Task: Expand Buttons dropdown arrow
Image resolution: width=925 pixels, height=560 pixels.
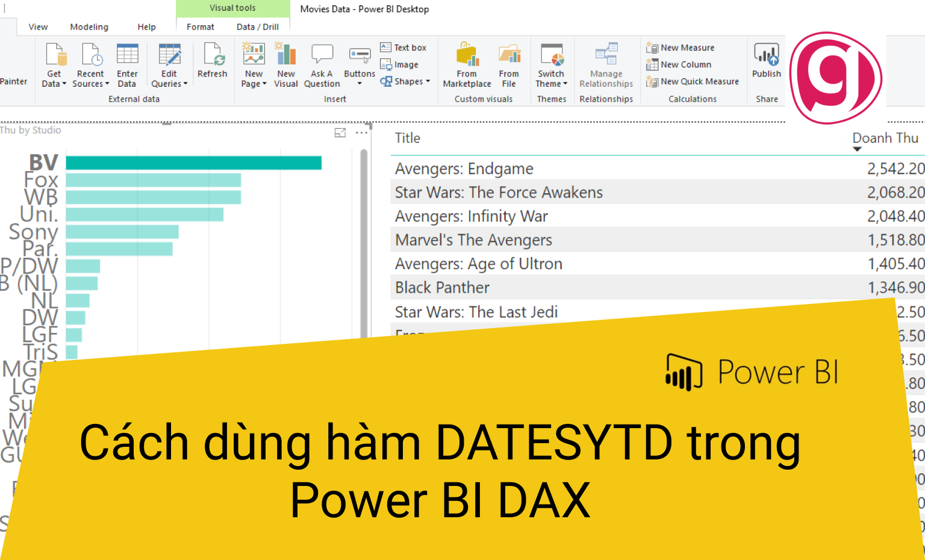Action: coord(360,84)
